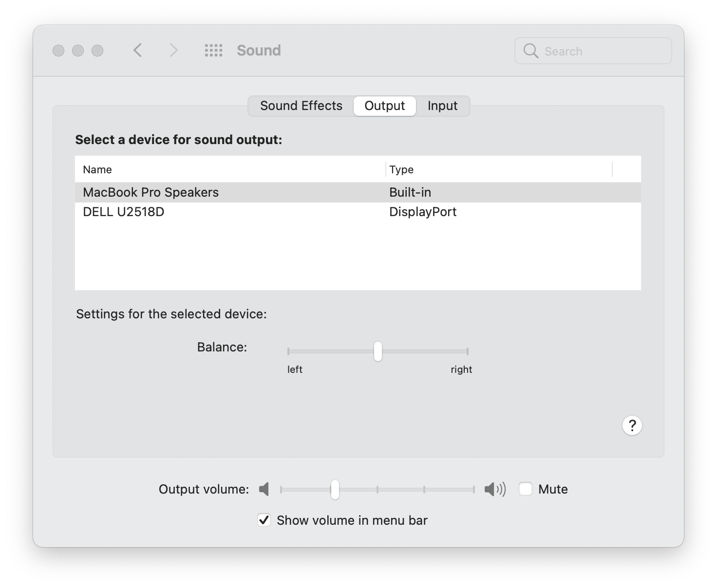
Task: Click the 'right' balance label
Action: (x=461, y=369)
